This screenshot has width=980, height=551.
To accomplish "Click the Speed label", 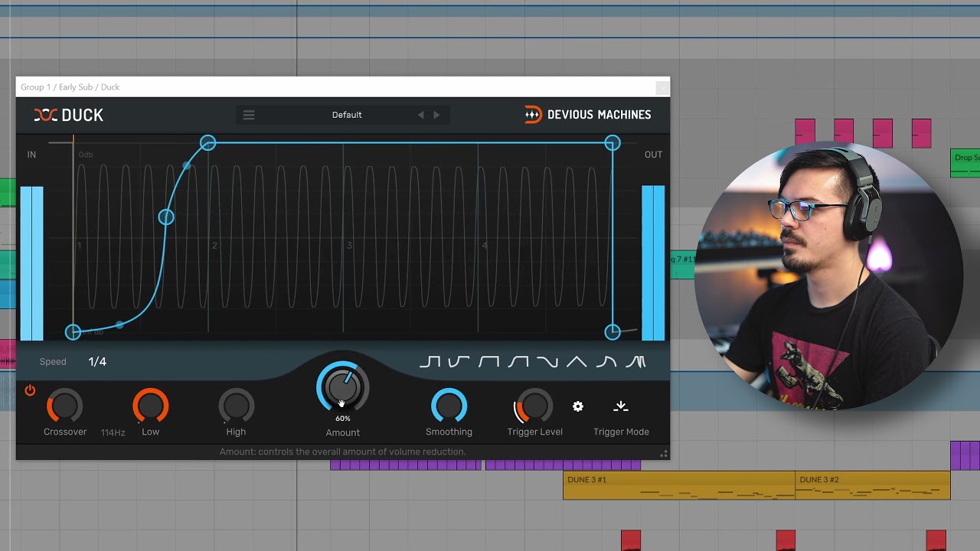I will 53,362.
